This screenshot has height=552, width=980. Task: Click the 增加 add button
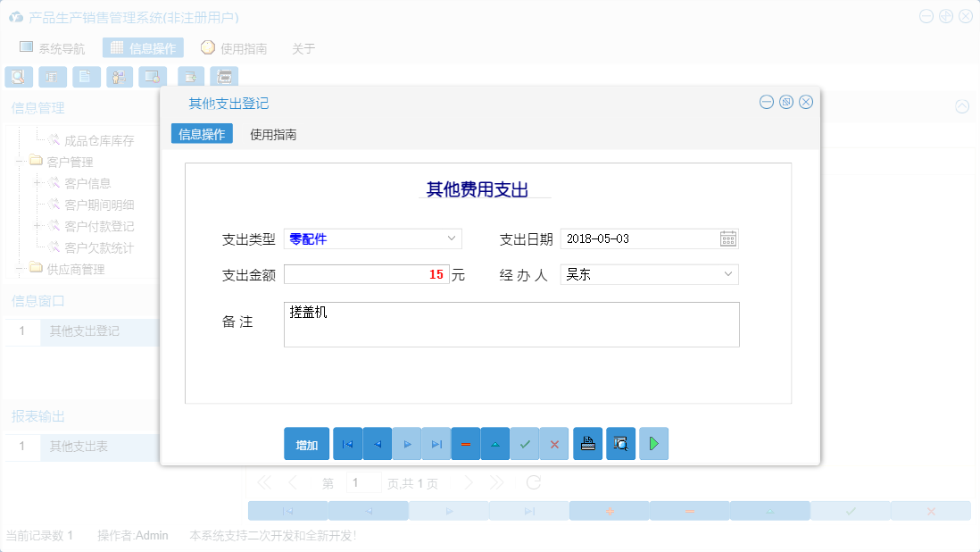click(x=306, y=443)
